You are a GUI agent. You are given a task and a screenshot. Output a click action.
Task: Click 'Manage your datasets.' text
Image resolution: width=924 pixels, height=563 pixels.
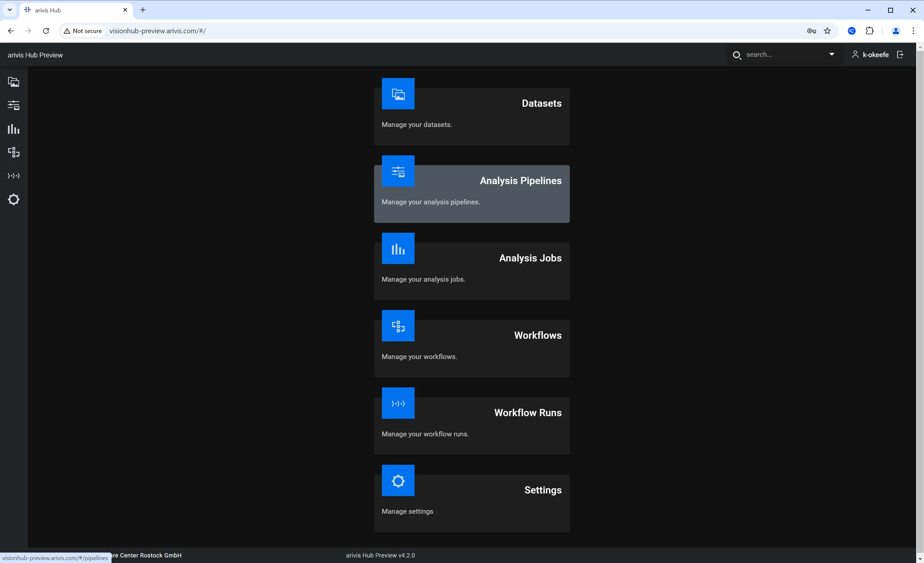click(x=417, y=125)
